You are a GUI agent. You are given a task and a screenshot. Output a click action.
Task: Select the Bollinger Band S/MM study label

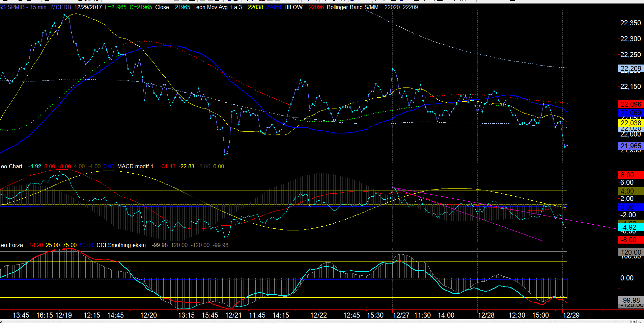[353, 7]
